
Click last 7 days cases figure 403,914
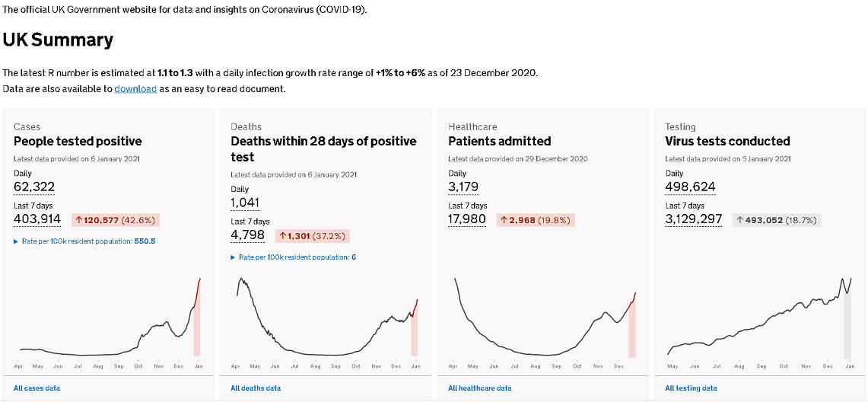click(x=37, y=219)
